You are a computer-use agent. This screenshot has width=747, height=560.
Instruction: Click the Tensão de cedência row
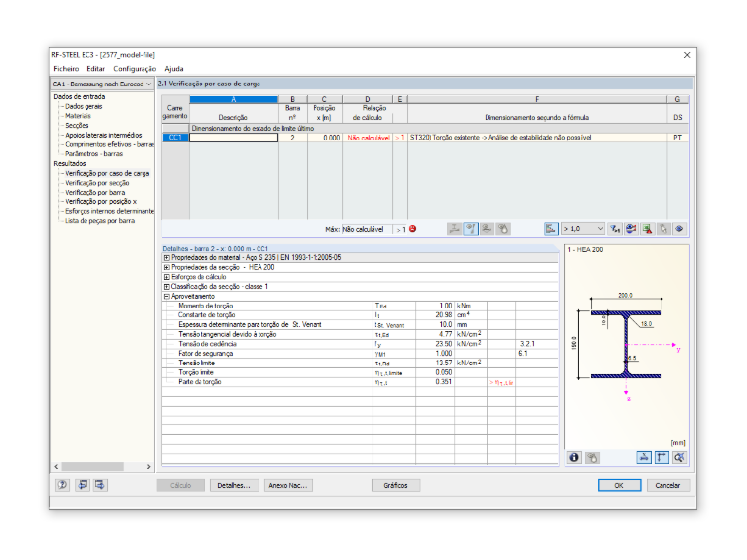(360, 344)
